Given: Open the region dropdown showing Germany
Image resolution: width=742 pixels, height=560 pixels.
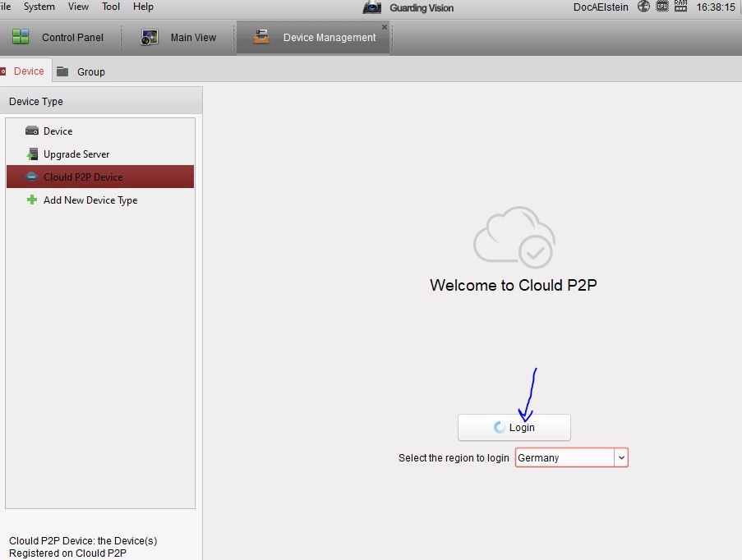Looking at the screenshot, I should (x=572, y=458).
